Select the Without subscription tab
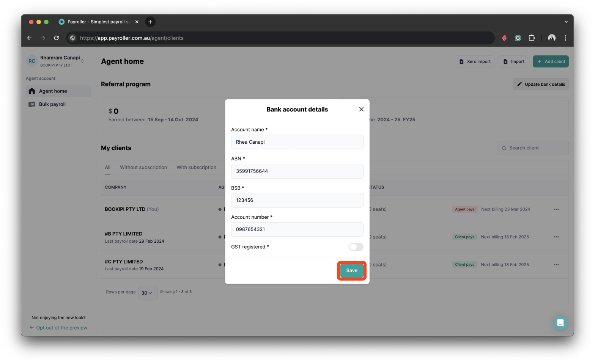The image size is (595, 364). coord(143,168)
